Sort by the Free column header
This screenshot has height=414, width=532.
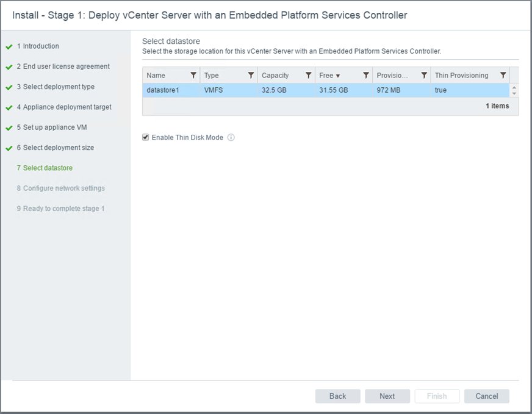[329, 76]
